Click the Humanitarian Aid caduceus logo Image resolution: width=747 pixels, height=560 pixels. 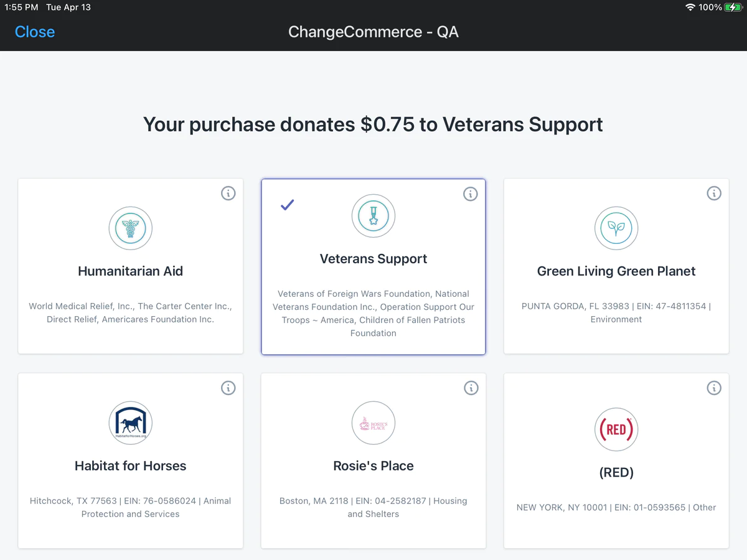coord(131,228)
